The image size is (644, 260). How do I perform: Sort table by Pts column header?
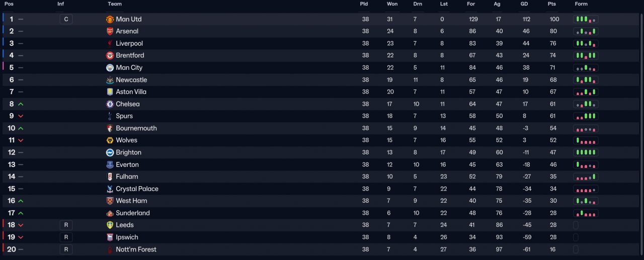point(552,4)
